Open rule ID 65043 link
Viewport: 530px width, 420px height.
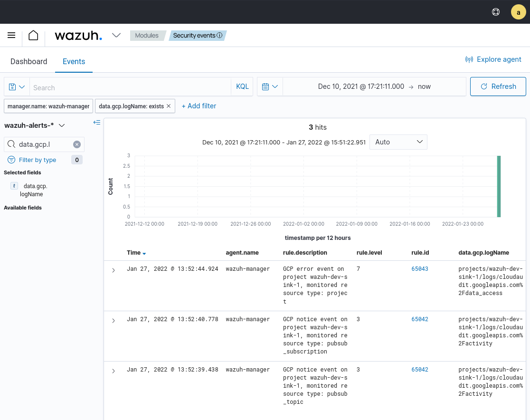point(420,269)
